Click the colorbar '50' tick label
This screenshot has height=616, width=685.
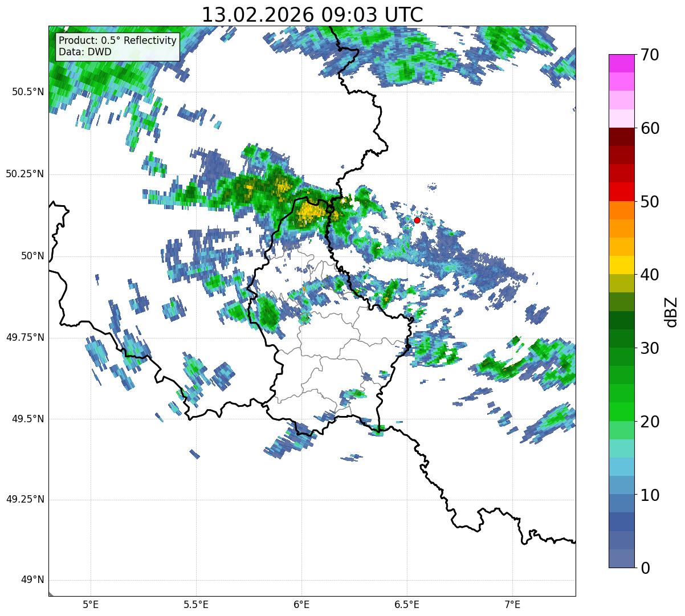tap(650, 202)
